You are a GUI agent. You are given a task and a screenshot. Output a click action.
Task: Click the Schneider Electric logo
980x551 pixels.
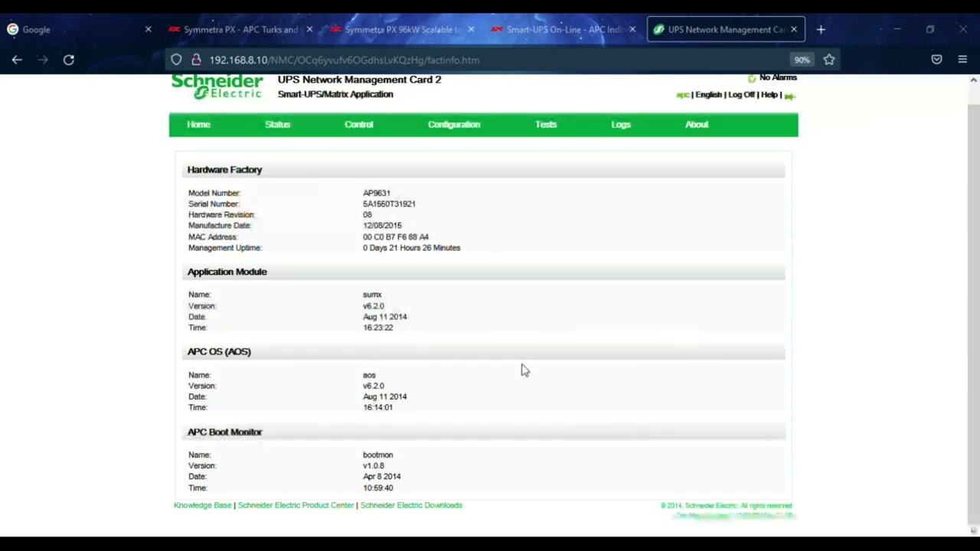pyautogui.click(x=217, y=86)
